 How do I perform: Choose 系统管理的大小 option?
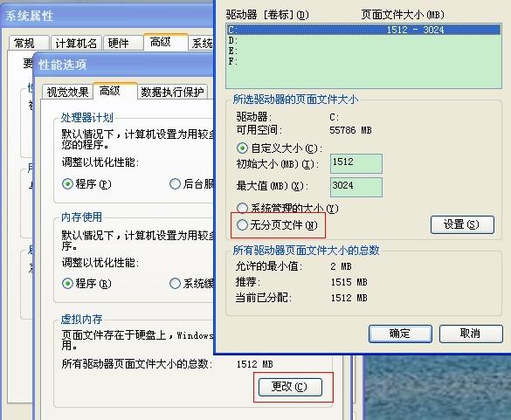(x=242, y=208)
